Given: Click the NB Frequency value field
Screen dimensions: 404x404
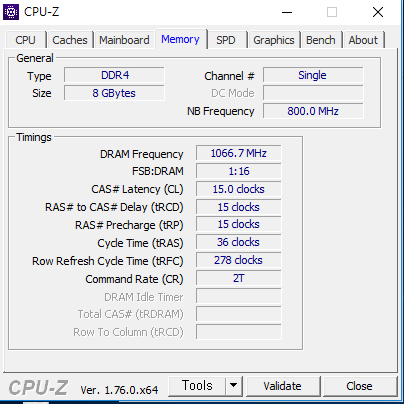Looking at the screenshot, I should point(313,111).
